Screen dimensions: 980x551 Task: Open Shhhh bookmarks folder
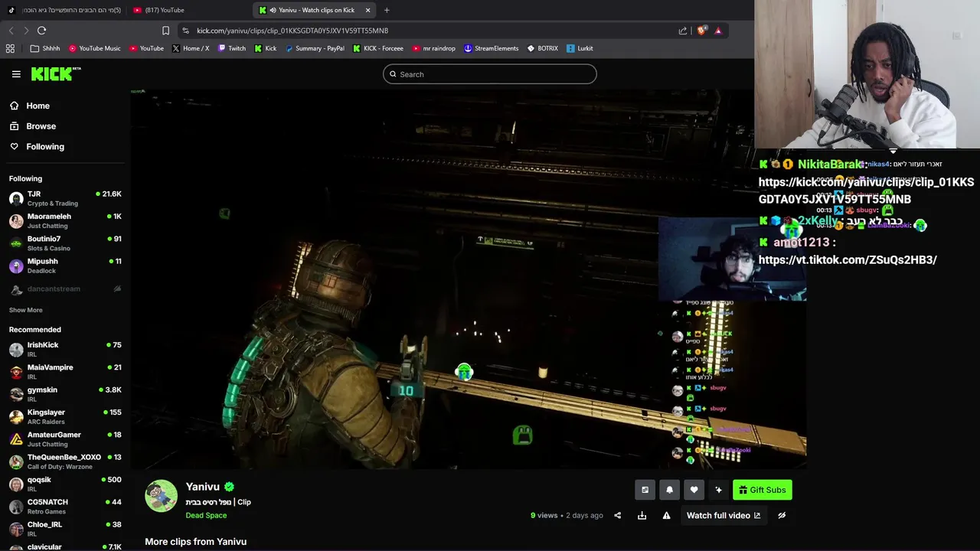[x=45, y=48]
